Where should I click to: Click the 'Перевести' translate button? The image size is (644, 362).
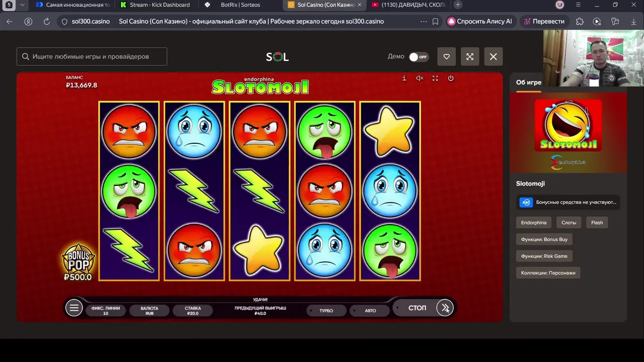[544, 22]
